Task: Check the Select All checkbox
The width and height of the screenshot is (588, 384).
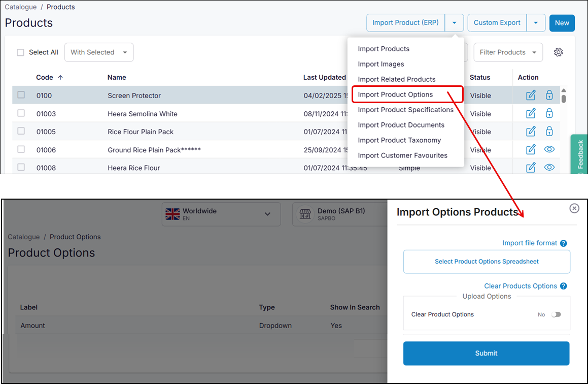Action: click(20, 52)
